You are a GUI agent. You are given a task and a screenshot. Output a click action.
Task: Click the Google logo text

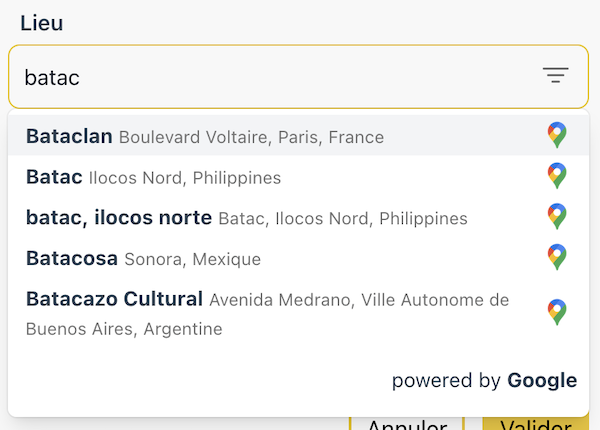click(x=542, y=381)
